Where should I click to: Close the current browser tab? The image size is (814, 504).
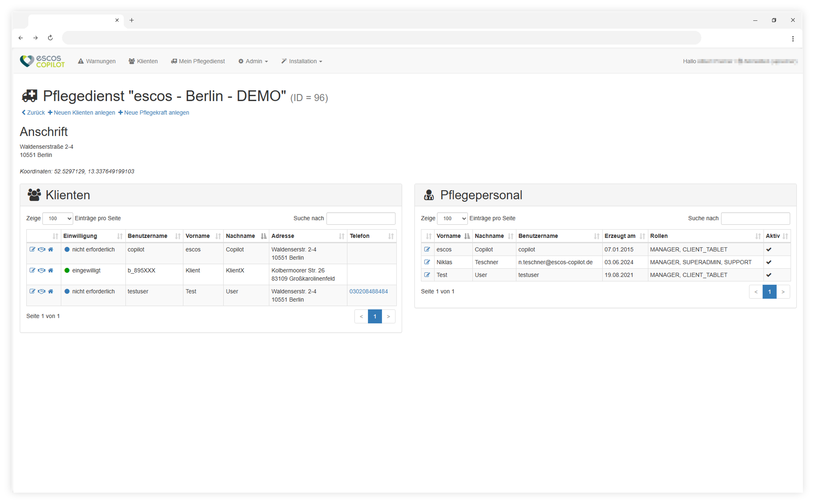[x=117, y=20]
